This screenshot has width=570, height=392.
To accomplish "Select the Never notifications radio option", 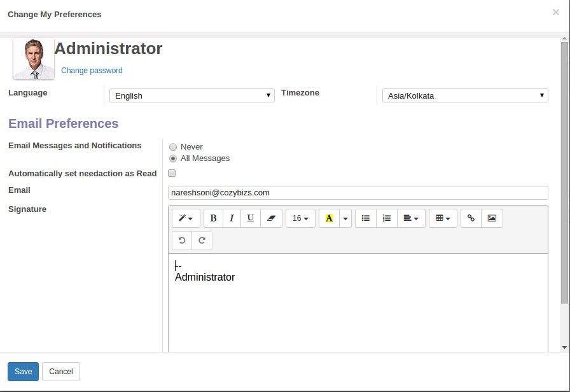I will click(173, 147).
